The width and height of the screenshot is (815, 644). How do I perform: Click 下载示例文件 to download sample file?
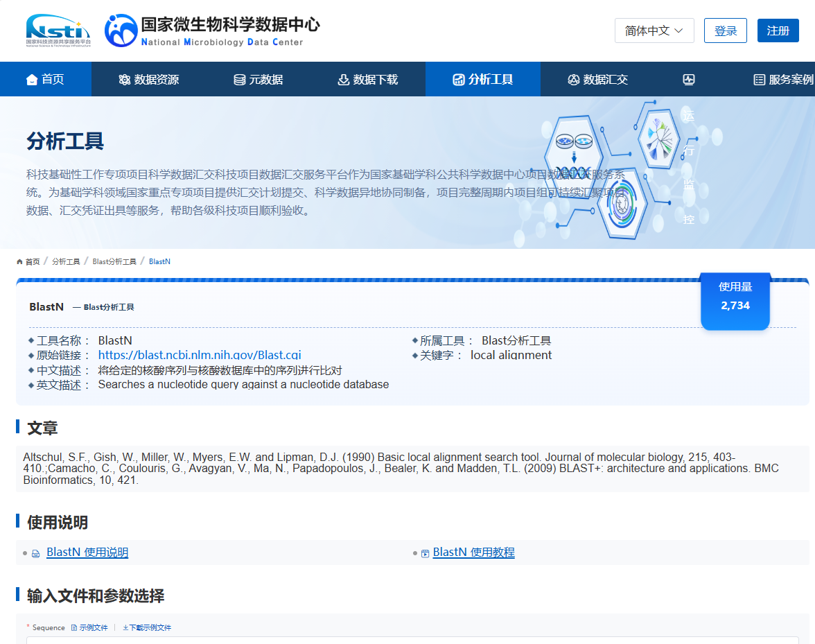(147, 627)
